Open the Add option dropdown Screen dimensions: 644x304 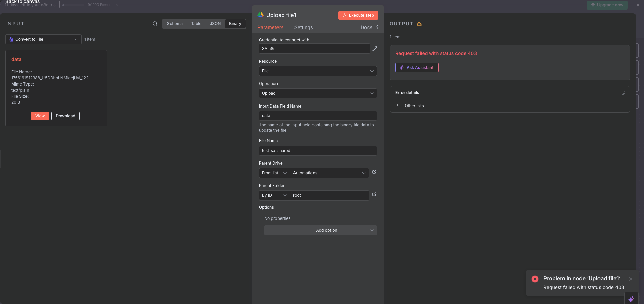tap(320, 230)
